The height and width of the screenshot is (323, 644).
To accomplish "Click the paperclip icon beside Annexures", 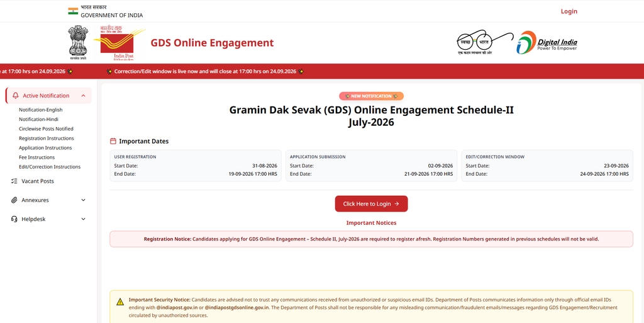I will coord(14,200).
